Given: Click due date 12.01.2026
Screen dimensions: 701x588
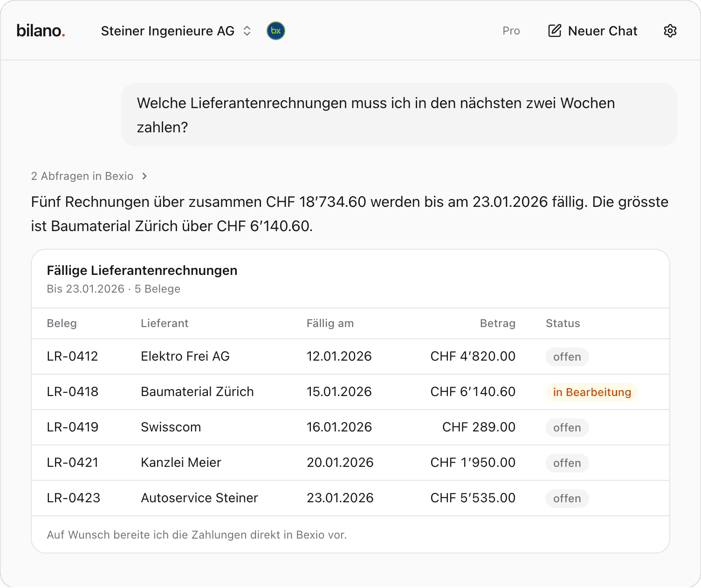Looking at the screenshot, I should click(x=339, y=356).
